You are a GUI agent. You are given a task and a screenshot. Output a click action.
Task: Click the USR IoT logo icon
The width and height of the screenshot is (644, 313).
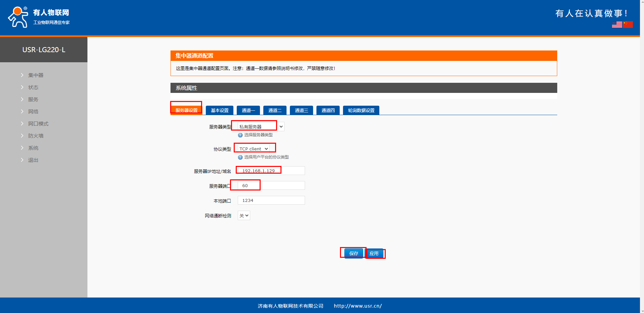click(x=18, y=17)
